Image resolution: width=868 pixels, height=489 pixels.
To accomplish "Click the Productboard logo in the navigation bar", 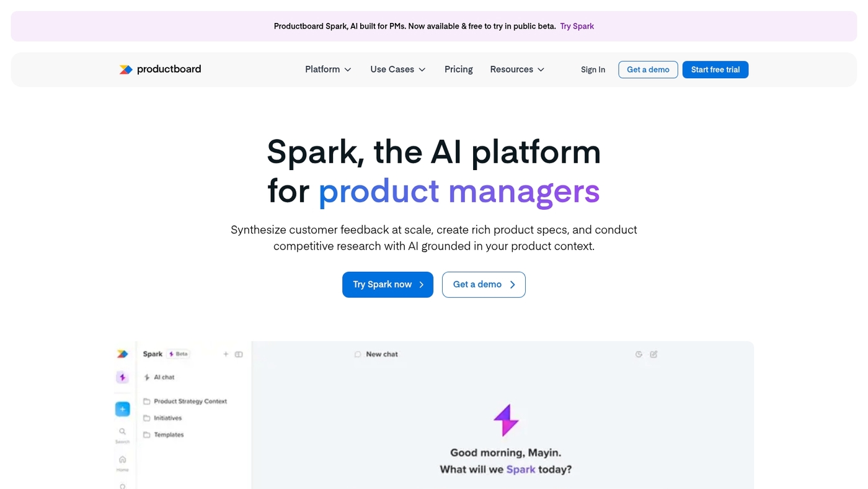I will [159, 69].
